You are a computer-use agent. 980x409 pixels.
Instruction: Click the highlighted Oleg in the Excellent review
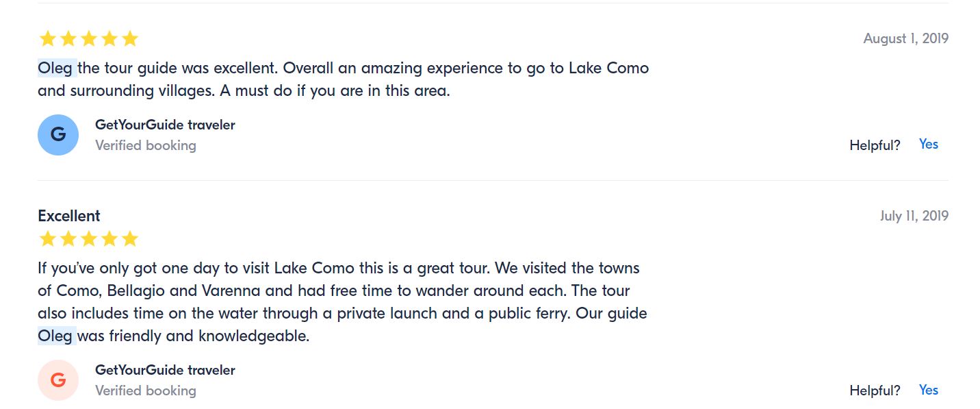pyautogui.click(x=55, y=336)
